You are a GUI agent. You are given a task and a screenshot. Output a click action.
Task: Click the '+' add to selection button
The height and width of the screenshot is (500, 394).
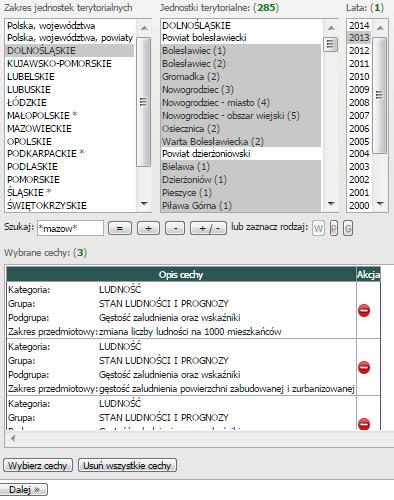(x=148, y=228)
